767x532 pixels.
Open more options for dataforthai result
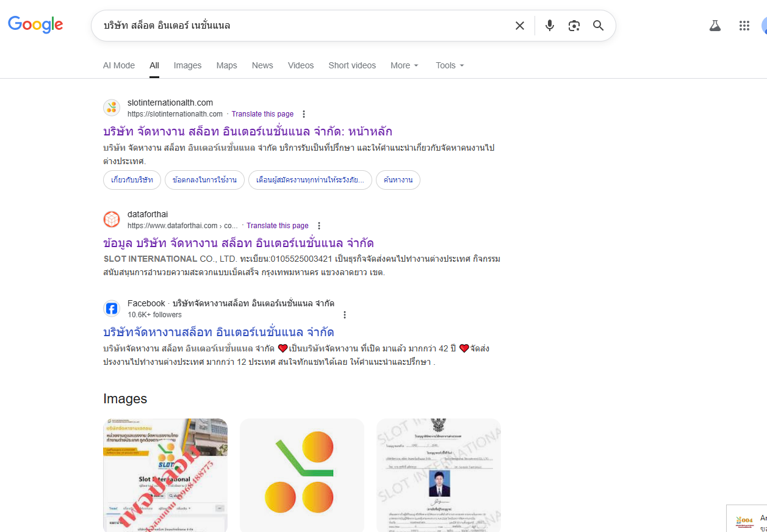pyautogui.click(x=319, y=226)
